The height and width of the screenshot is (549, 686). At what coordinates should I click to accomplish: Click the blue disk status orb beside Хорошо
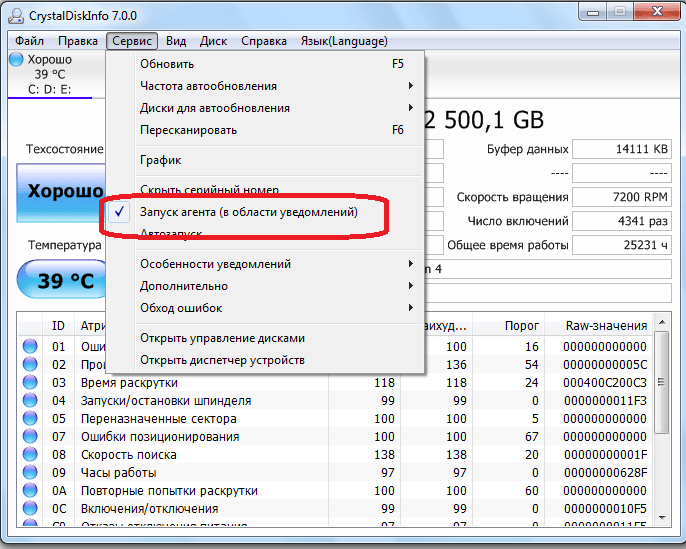pyautogui.click(x=15, y=60)
